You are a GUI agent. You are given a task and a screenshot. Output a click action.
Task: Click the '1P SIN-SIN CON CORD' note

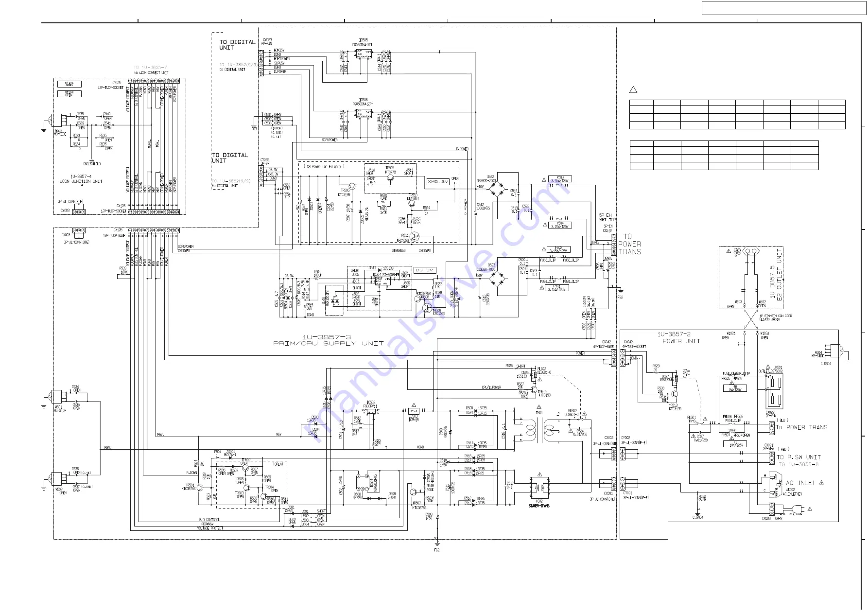click(x=776, y=316)
